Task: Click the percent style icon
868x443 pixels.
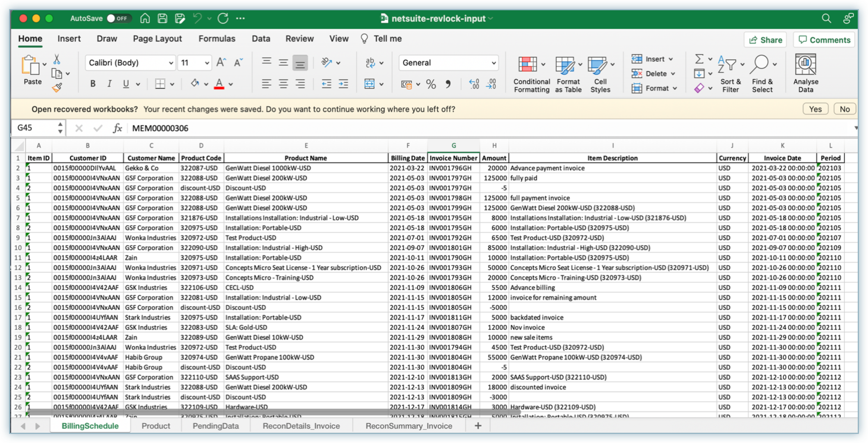Action: tap(431, 84)
